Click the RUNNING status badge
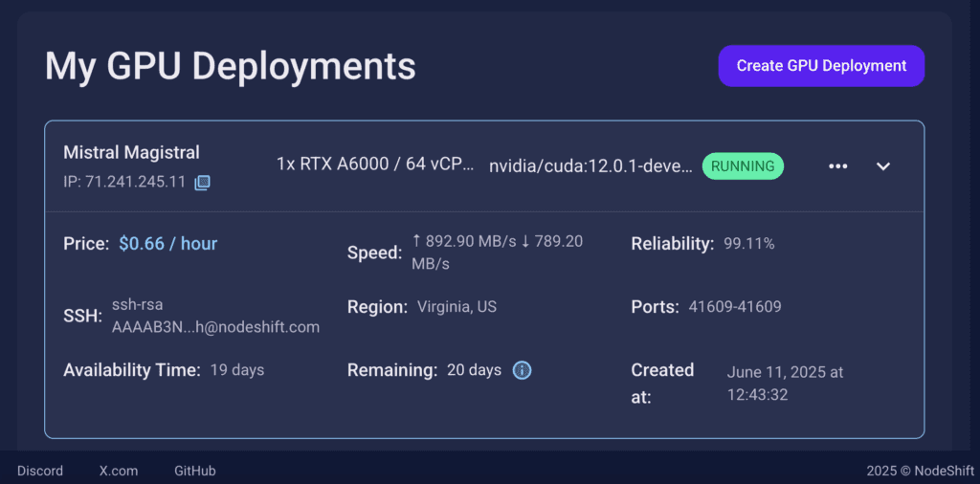980x484 pixels. [x=743, y=166]
